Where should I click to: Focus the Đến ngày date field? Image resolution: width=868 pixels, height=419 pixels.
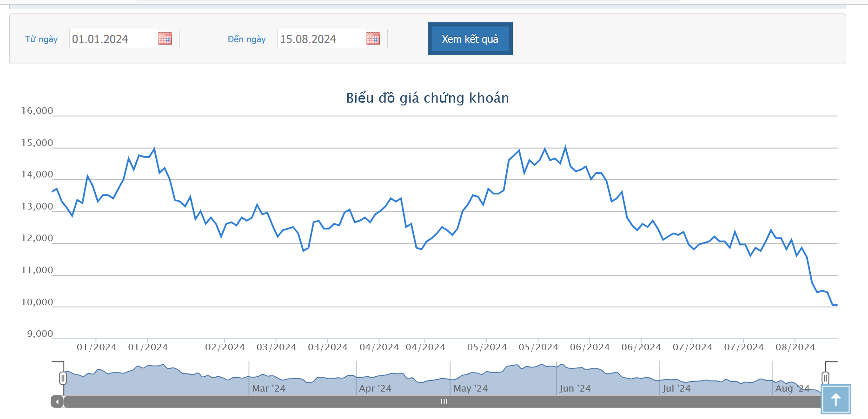[321, 39]
